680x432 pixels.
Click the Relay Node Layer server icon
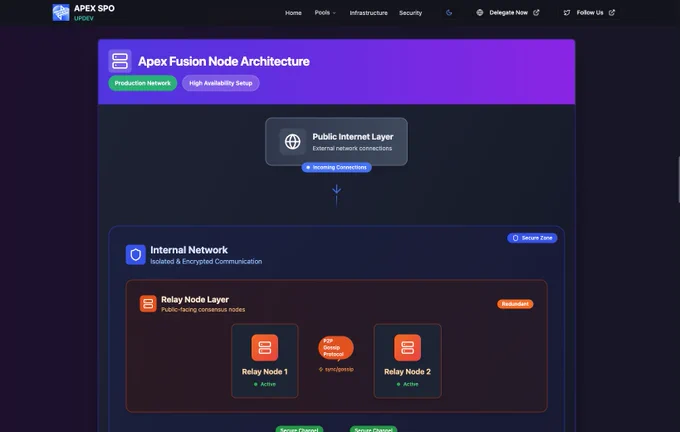148,304
